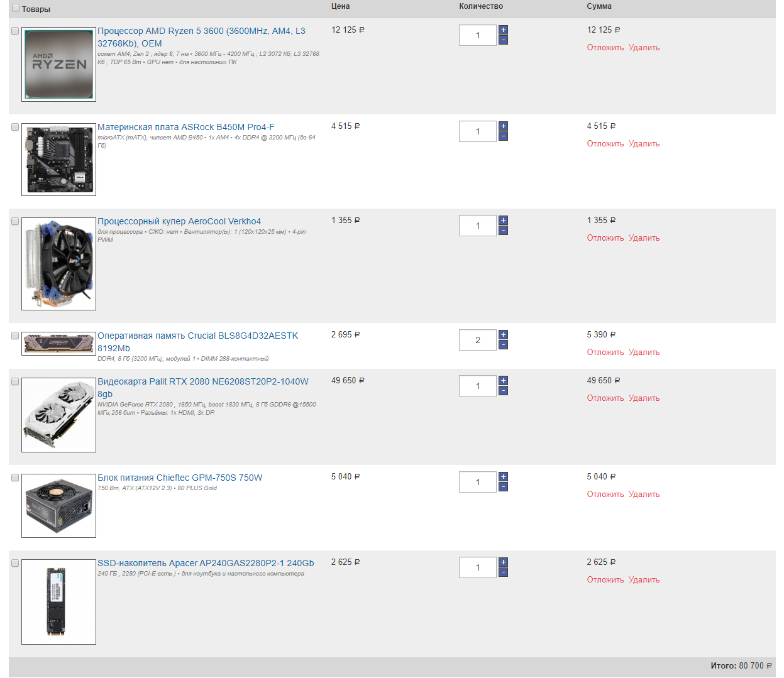Increase quantity of AMD Ryzen 5 3600 processor
Screen dimensions: 784x678
click(x=503, y=30)
